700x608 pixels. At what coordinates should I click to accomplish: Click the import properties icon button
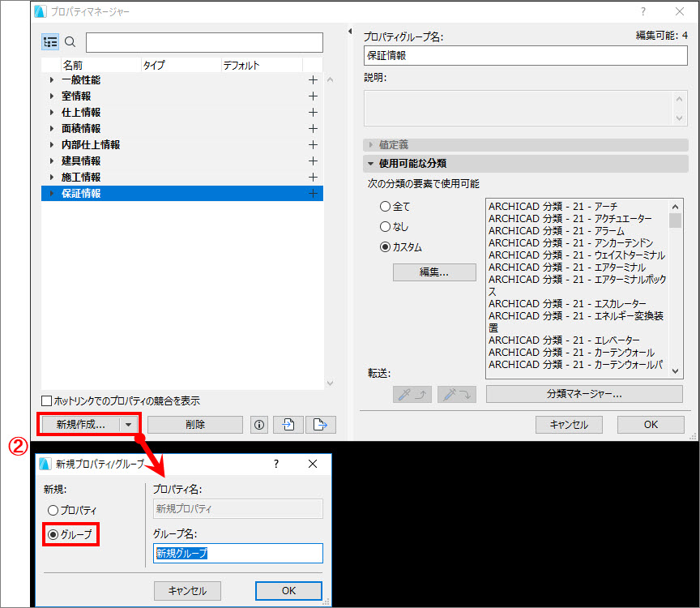click(x=288, y=425)
